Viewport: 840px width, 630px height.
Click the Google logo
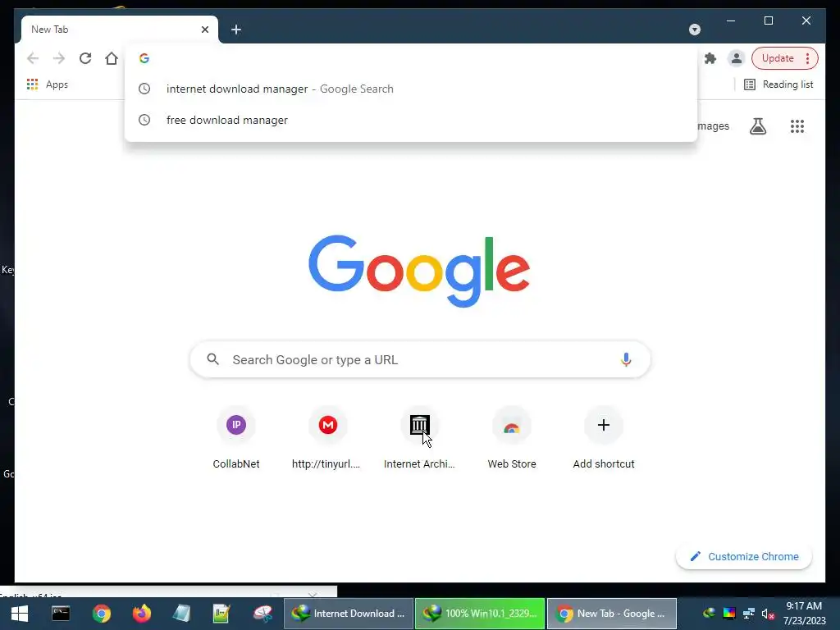419,271
